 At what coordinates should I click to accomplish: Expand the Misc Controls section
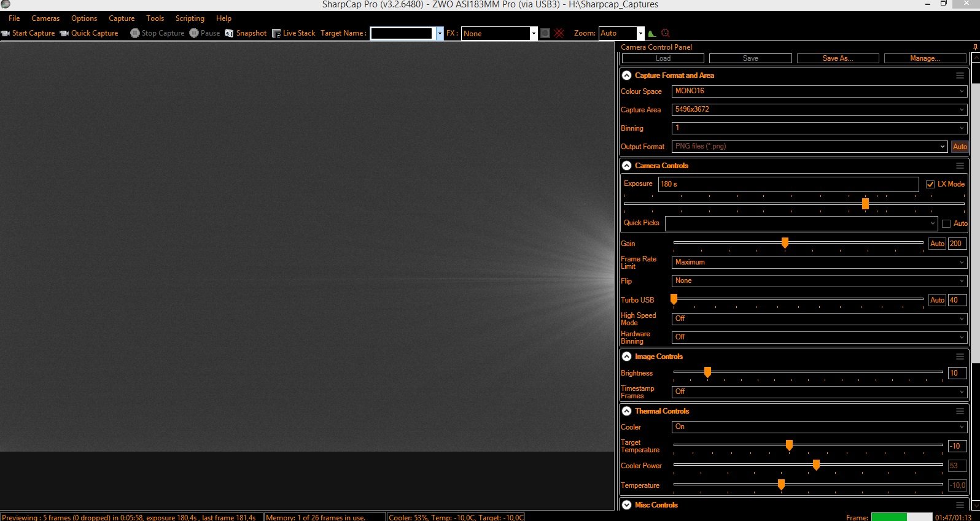(626, 505)
